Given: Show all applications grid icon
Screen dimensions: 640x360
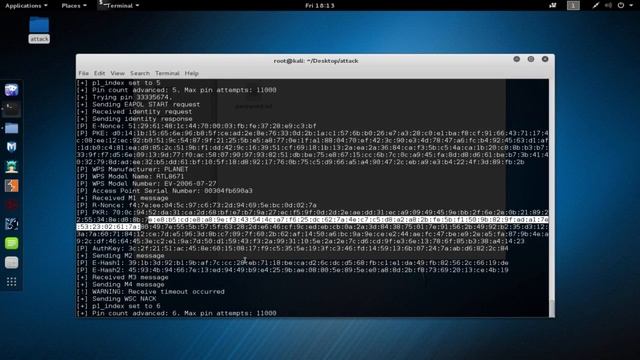Looking at the screenshot, I should 11,282.
